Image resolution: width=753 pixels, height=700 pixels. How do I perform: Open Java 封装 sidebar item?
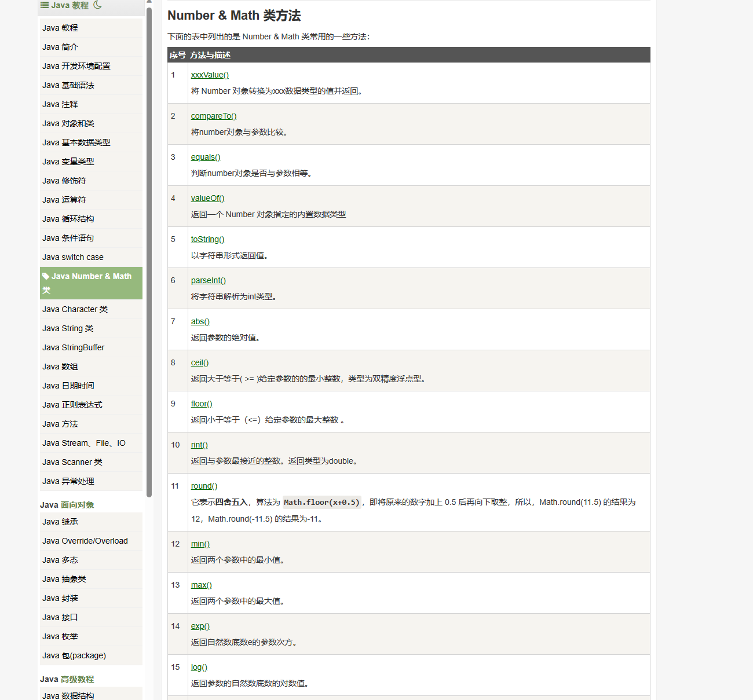coord(91,598)
